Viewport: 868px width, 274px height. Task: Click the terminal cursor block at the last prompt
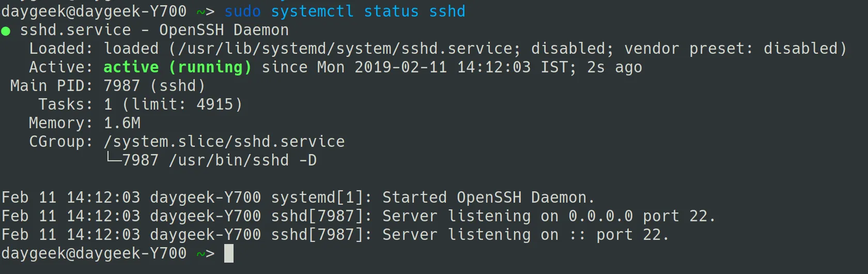pyautogui.click(x=228, y=253)
